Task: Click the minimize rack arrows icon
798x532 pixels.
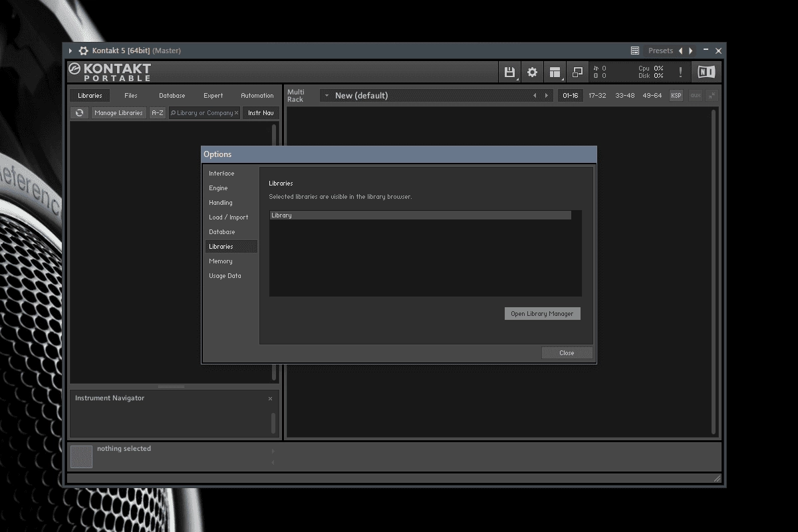Action: pos(712,96)
